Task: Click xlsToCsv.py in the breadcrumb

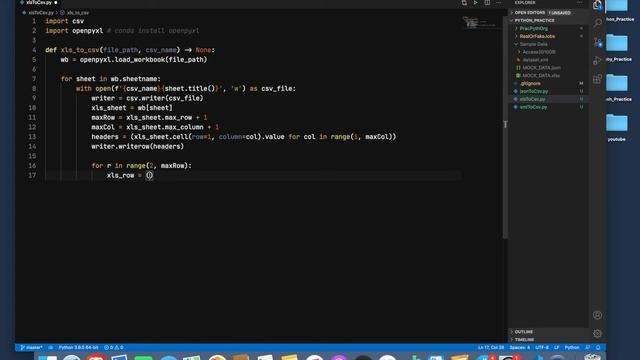Action: pos(38,13)
